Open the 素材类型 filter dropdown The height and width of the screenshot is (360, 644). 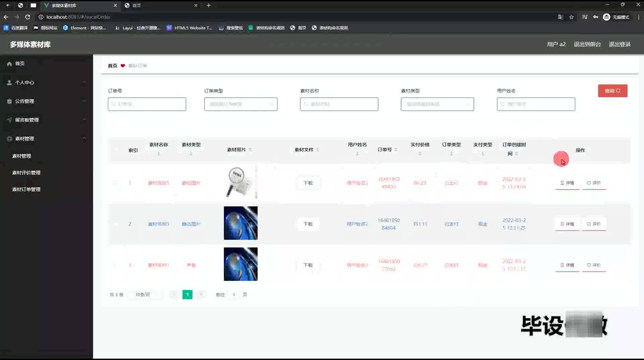click(437, 104)
